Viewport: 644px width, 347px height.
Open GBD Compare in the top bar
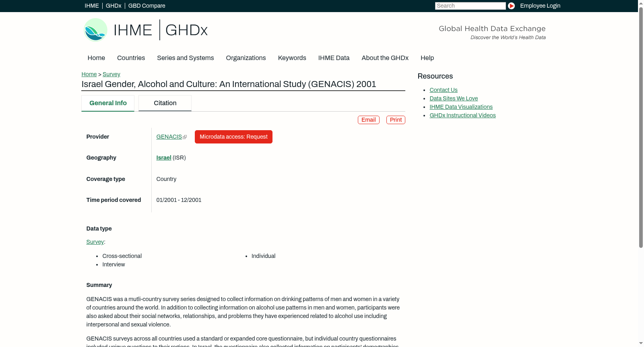(x=147, y=6)
